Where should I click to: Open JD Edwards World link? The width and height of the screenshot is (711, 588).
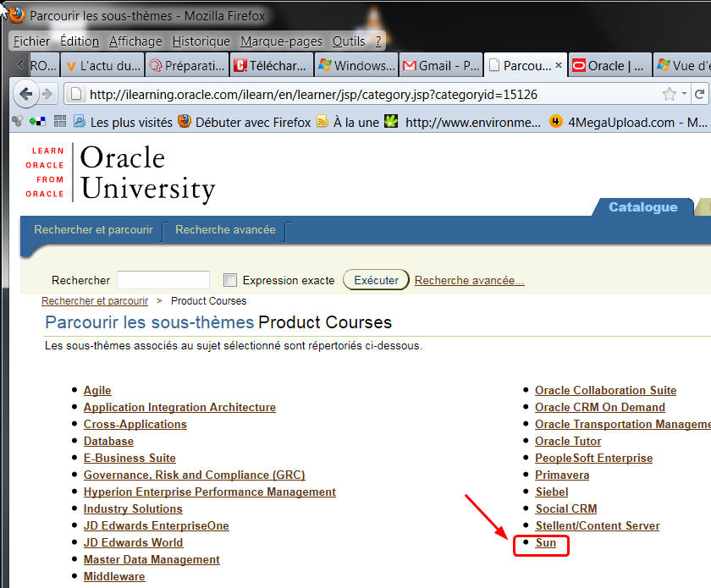pyautogui.click(x=134, y=542)
